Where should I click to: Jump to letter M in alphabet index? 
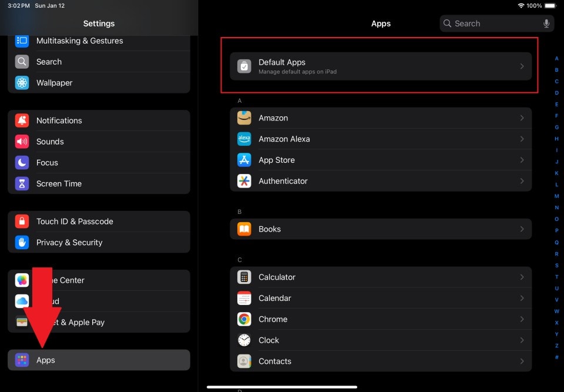pyautogui.click(x=556, y=196)
